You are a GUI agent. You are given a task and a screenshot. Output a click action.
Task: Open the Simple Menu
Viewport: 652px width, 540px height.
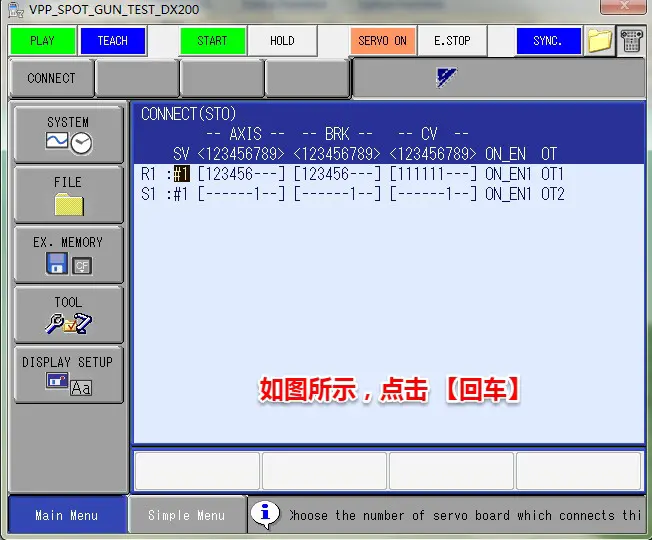click(187, 515)
